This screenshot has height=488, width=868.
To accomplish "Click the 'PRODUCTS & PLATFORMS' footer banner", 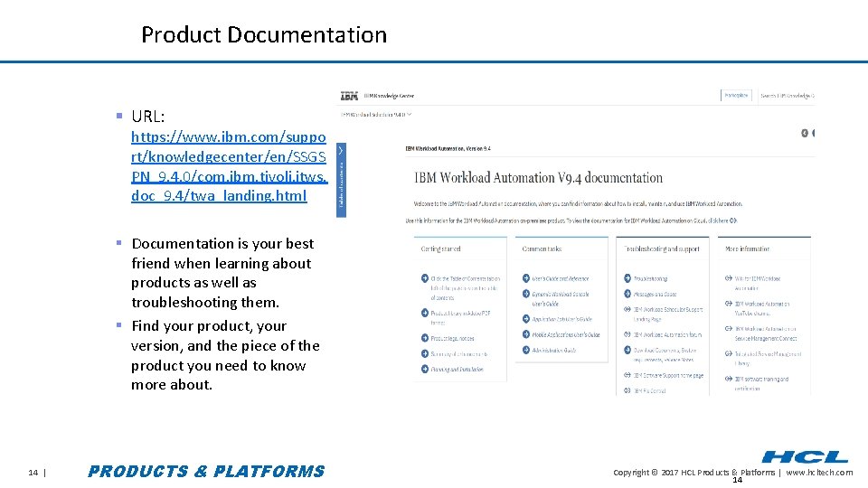I will pyautogui.click(x=206, y=472).
